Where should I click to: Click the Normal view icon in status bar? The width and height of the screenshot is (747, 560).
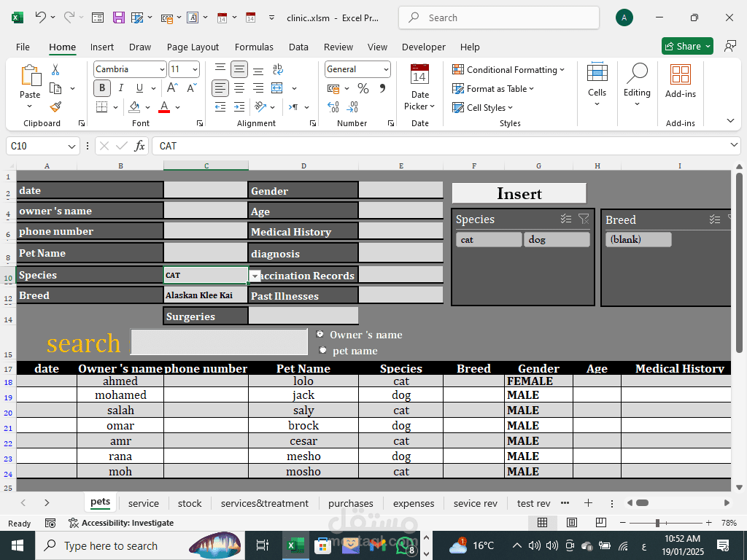(542, 523)
